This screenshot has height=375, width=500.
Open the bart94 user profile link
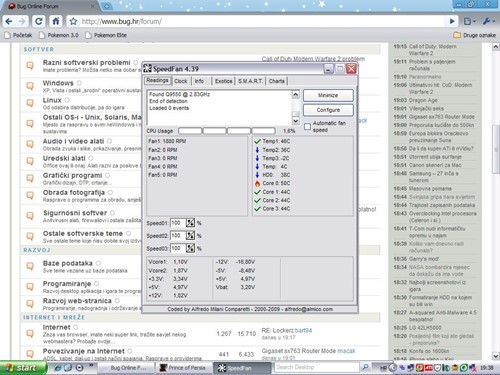point(303,330)
